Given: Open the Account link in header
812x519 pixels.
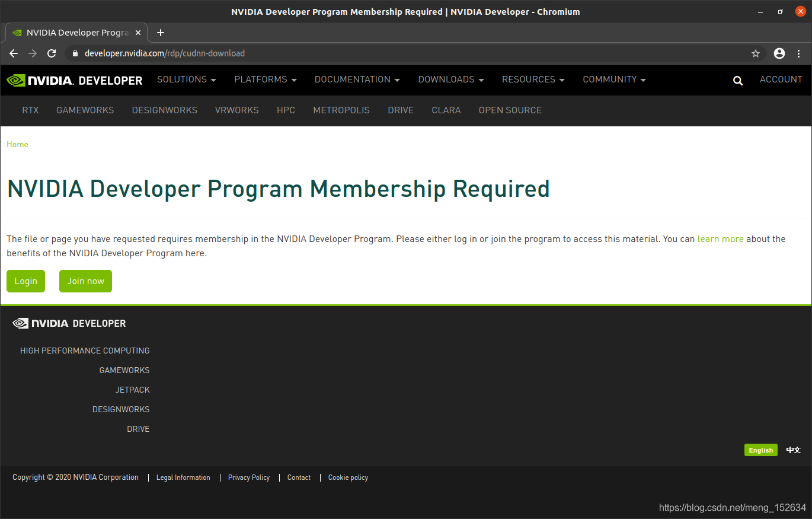Looking at the screenshot, I should [x=781, y=79].
